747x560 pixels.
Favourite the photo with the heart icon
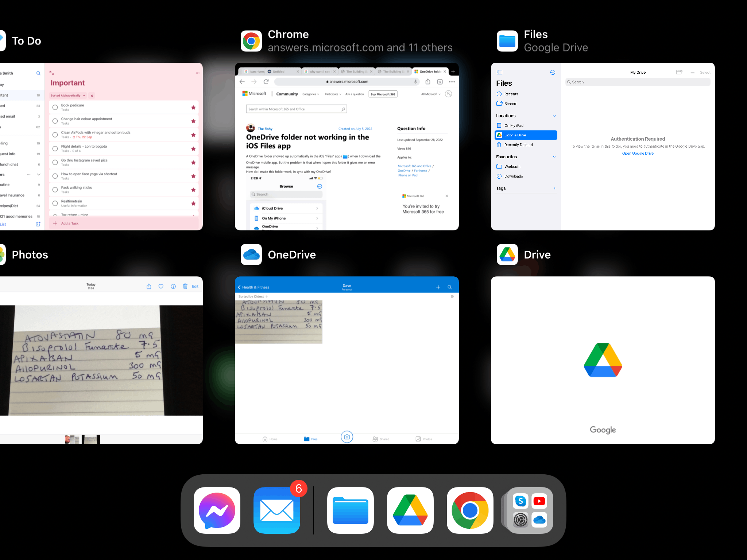click(161, 287)
